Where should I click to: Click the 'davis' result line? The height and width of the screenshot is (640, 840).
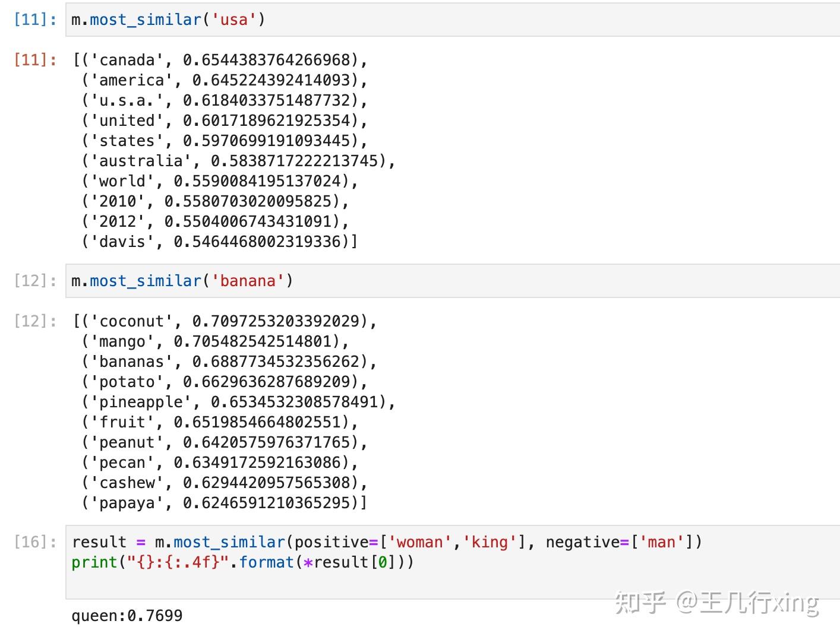point(220,242)
